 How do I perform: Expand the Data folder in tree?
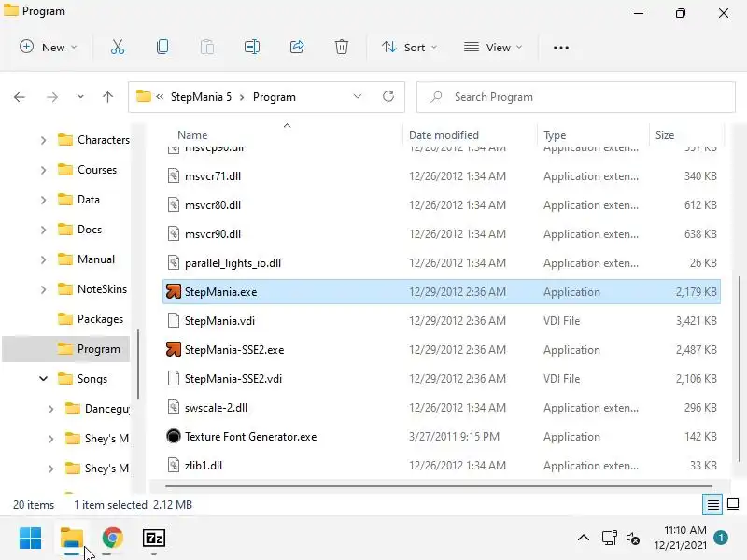(43, 200)
